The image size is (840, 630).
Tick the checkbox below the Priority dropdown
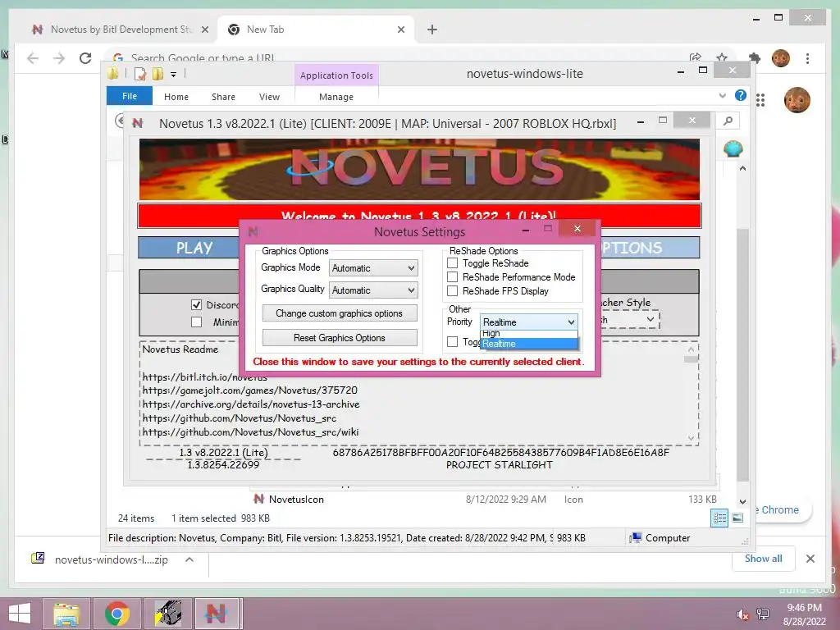coord(453,342)
